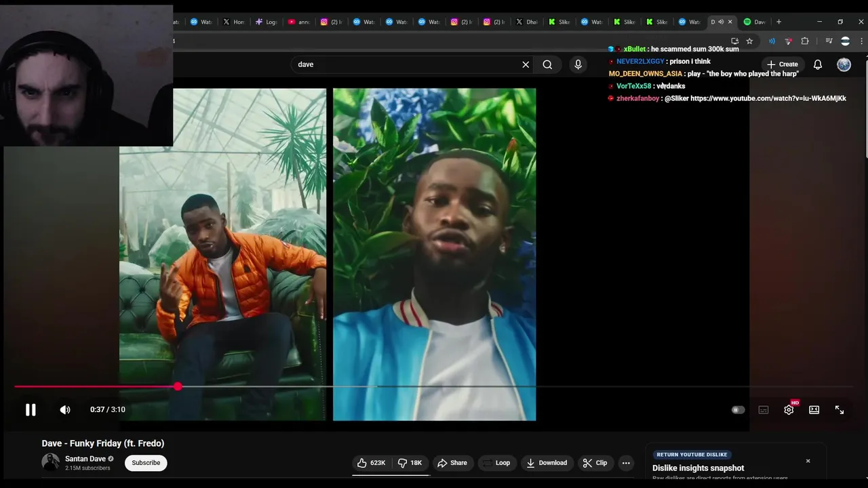This screenshot has height=488, width=868.
Task: Click the 0:37 / 3:10 time display
Action: (107, 409)
